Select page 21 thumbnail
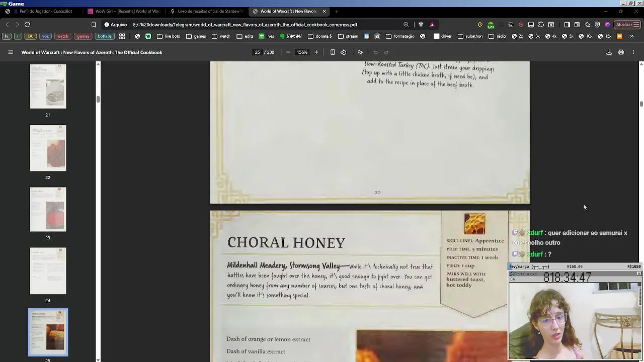The height and width of the screenshot is (362, 644). pos(48,86)
